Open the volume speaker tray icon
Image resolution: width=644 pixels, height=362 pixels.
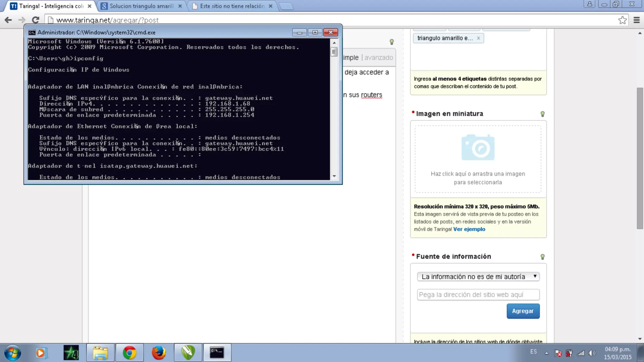(x=592, y=353)
